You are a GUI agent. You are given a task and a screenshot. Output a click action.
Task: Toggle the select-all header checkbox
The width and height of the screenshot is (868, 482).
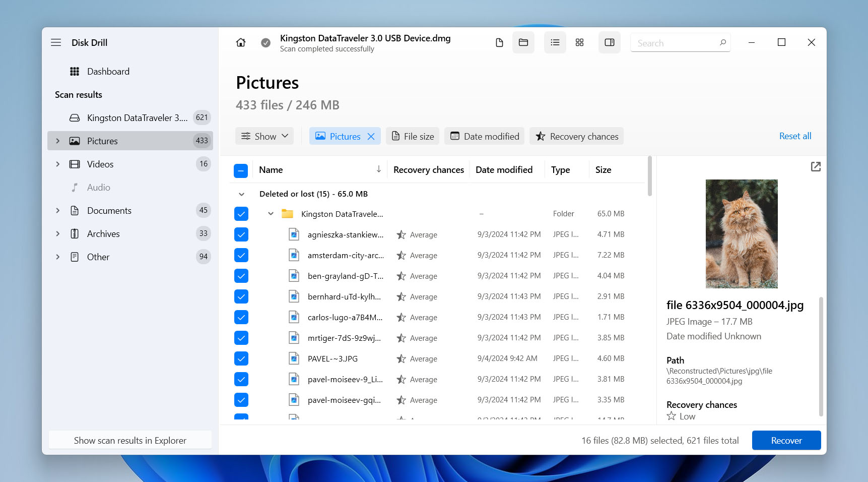click(241, 170)
